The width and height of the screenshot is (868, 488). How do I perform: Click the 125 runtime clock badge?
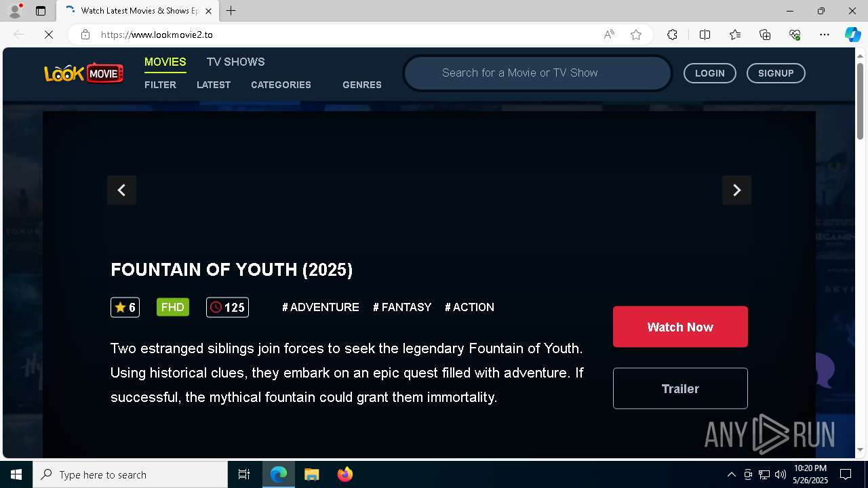click(x=227, y=307)
